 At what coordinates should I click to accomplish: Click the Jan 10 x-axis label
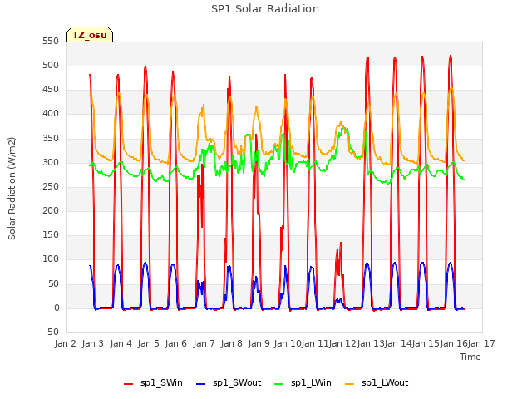[288, 343]
